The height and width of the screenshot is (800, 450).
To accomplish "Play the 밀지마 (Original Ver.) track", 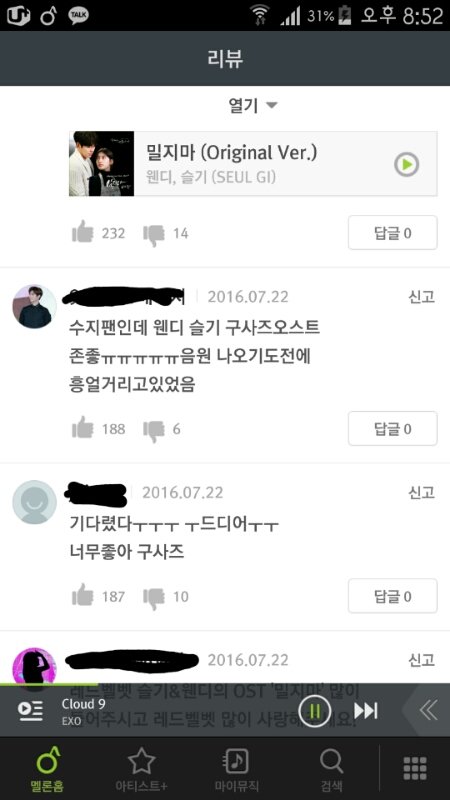I will pyautogui.click(x=407, y=164).
